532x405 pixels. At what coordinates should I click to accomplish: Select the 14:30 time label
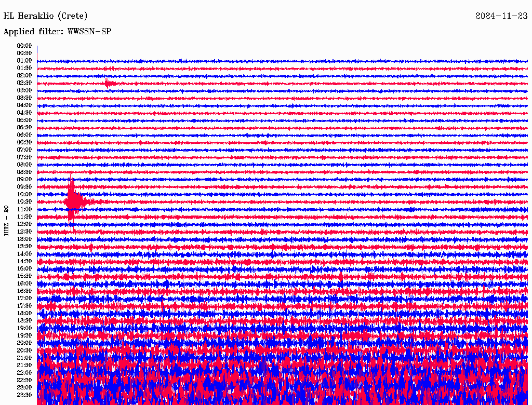click(x=24, y=262)
